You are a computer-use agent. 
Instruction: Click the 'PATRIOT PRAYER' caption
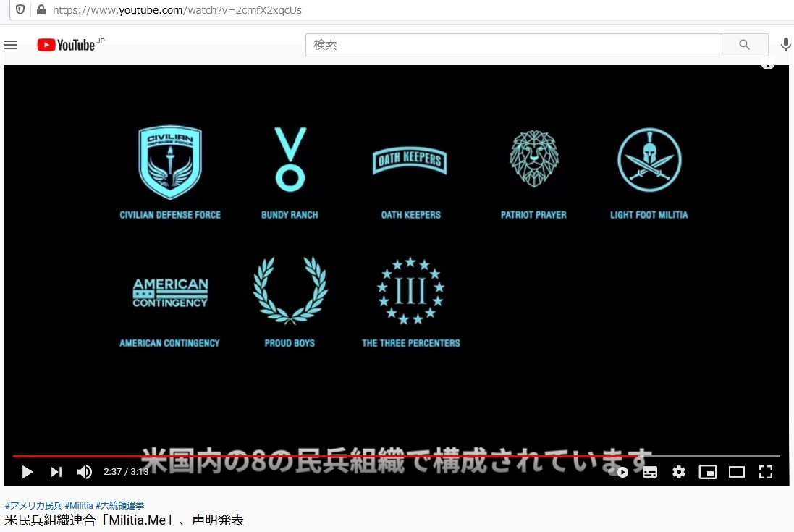pos(533,215)
